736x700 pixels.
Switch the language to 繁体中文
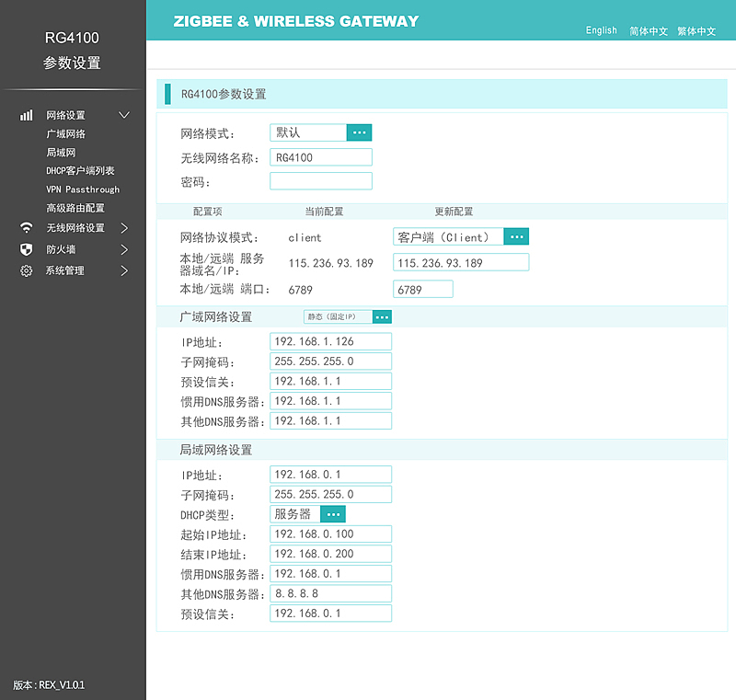(696, 31)
